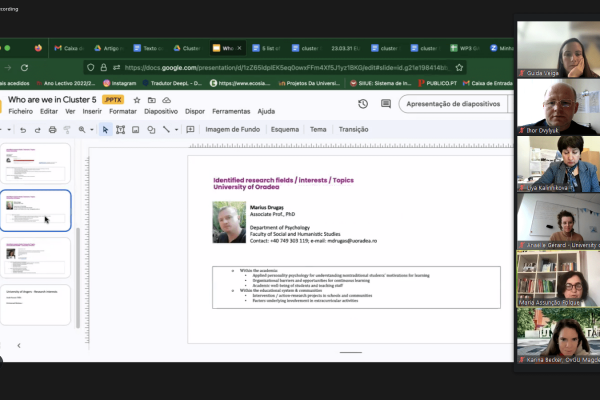Close the current 'Who' browser tab
Screen dimensions: 600x400
(x=240, y=48)
